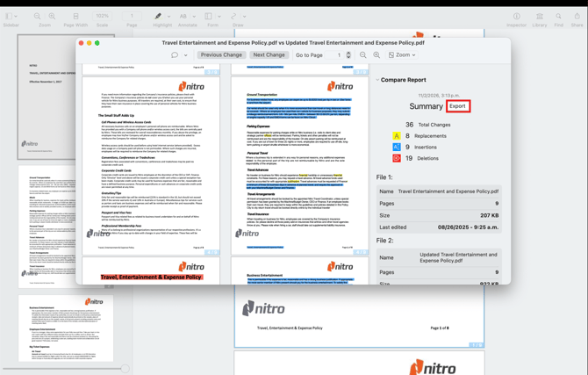Click the '36 Total Changes' text
Viewport: 588px width, 375px height.
click(428, 125)
